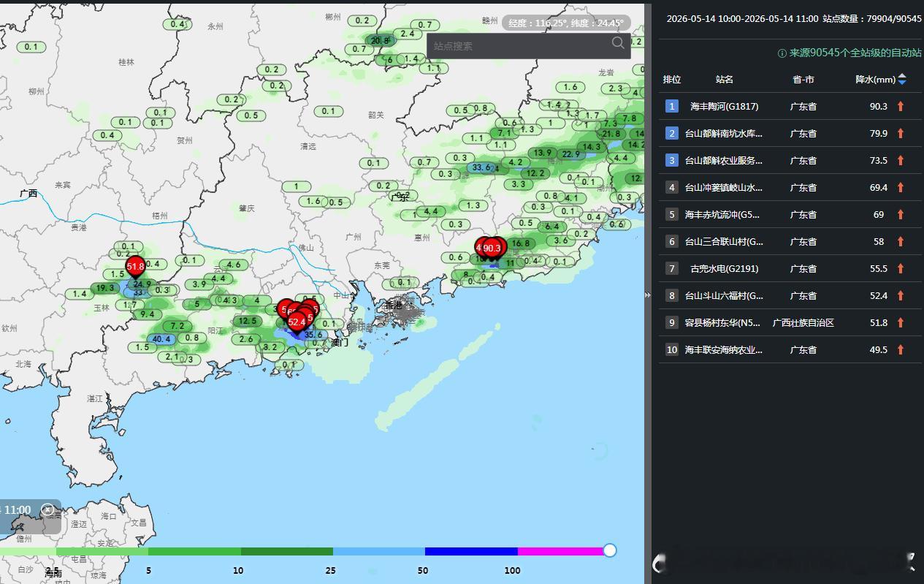
Task: Select the 海丰赤坑流冲 station row
Action: 790,214
